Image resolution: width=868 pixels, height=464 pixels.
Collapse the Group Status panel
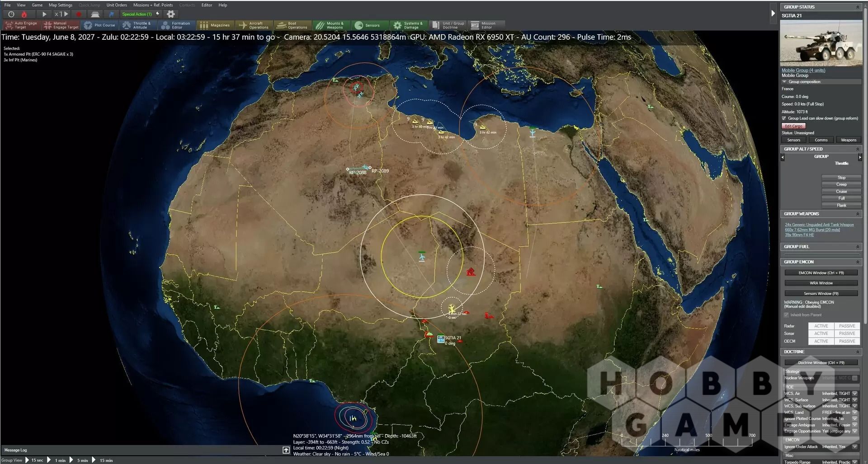click(x=858, y=7)
